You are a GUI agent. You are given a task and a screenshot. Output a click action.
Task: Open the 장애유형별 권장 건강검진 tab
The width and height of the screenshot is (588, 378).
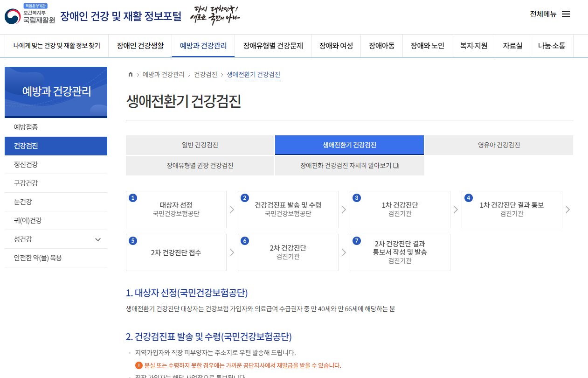(200, 166)
